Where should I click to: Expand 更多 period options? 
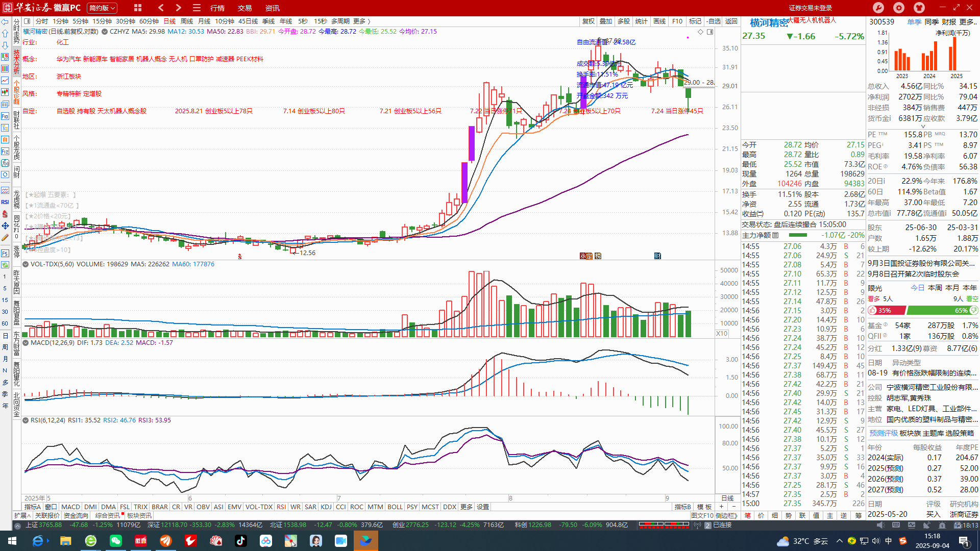click(x=361, y=21)
